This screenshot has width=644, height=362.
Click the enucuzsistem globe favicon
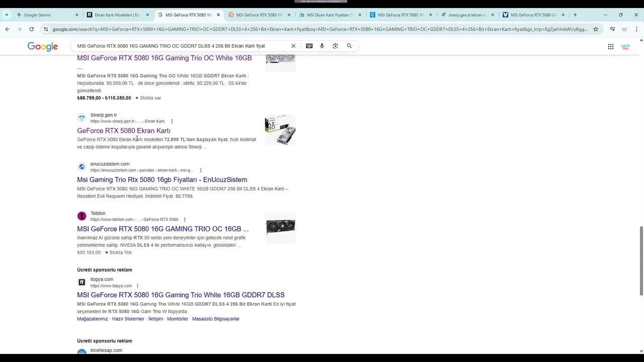(82, 167)
